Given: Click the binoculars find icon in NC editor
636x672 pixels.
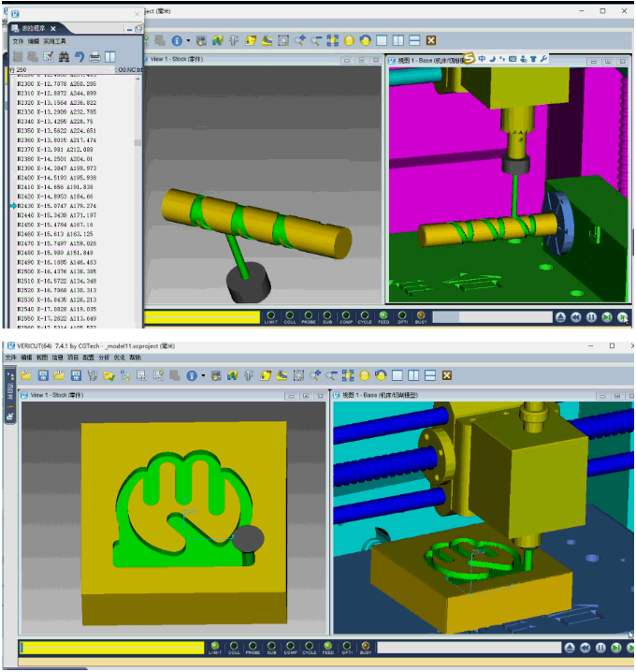Looking at the screenshot, I should coord(64,57).
